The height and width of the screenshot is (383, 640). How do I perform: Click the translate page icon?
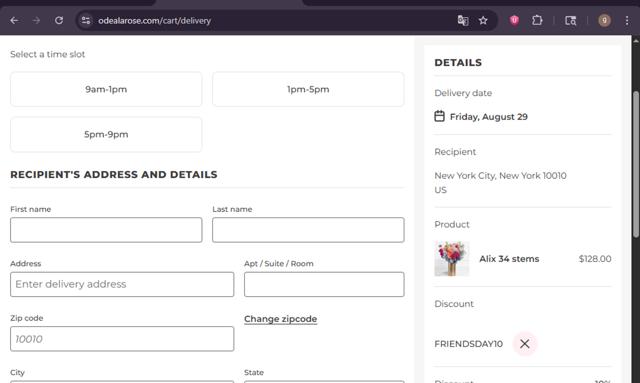(x=463, y=20)
